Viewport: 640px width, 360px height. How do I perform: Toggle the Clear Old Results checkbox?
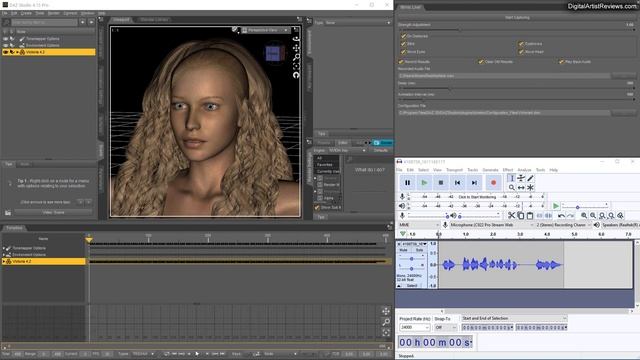tap(481, 62)
